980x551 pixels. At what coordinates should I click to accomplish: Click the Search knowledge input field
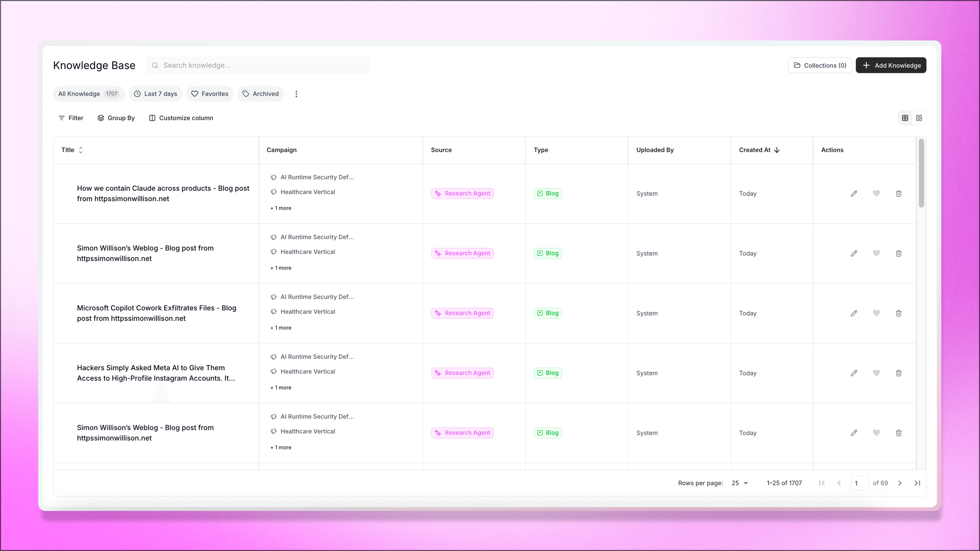(x=258, y=65)
